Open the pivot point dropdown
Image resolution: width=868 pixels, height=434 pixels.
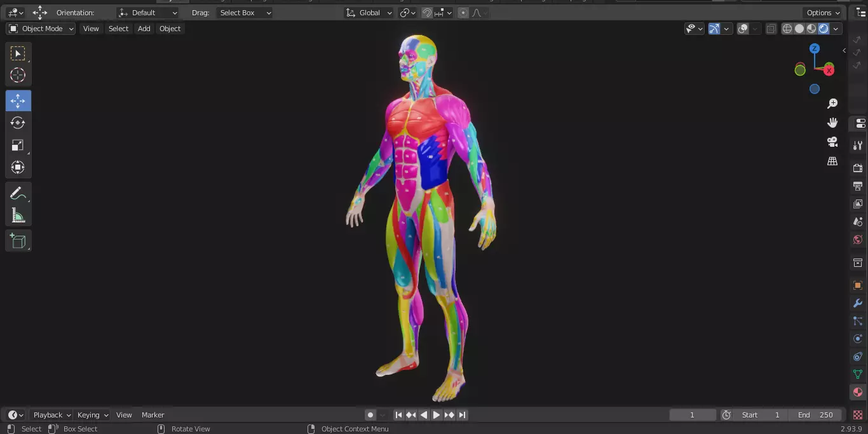407,13
